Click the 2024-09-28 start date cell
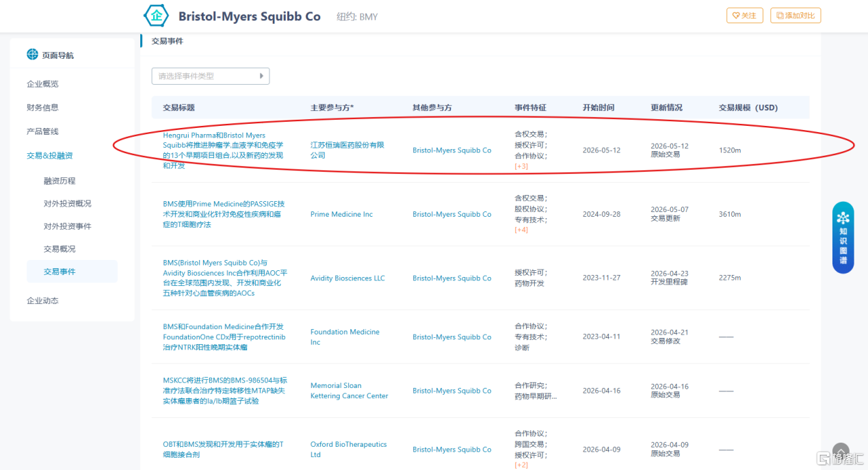The image size is (868, 470). click(x=601, y=214)
